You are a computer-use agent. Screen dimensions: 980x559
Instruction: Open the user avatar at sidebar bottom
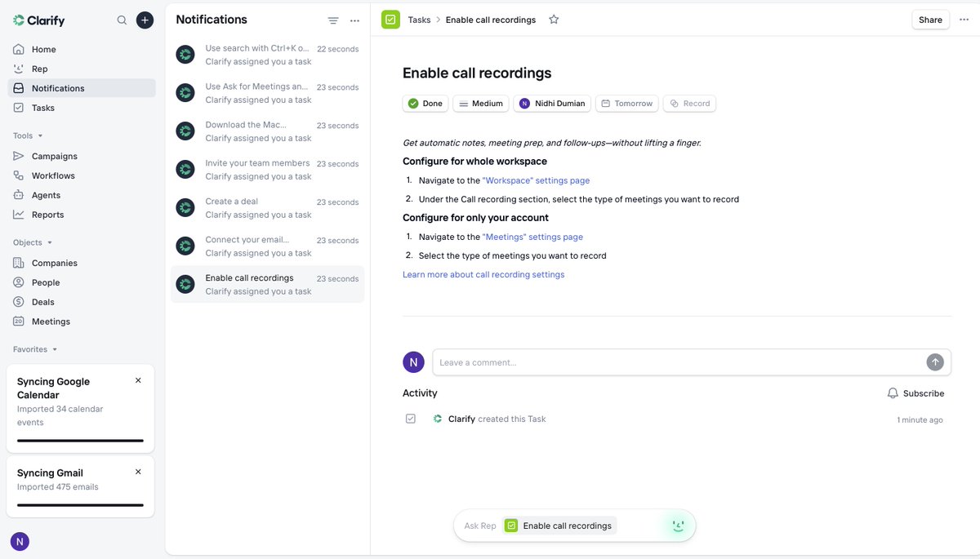pos(20,541)
